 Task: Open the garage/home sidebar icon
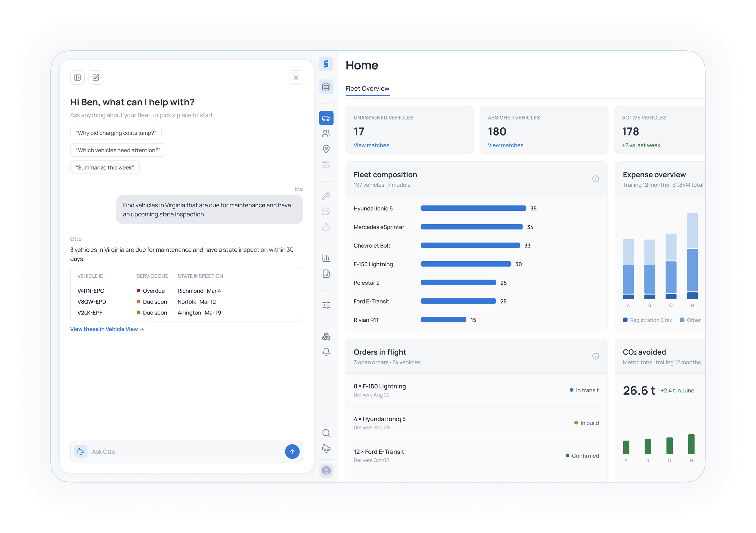(x=326, y=87)
